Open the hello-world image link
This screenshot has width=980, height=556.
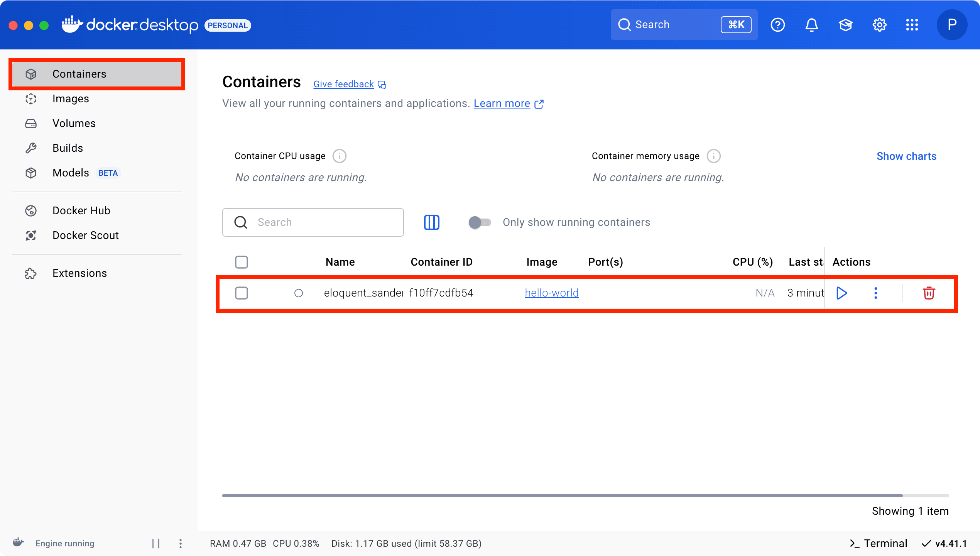552,293
